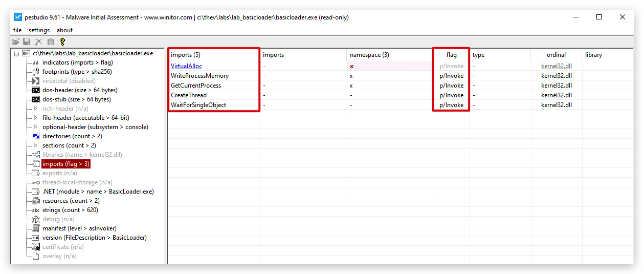Click the clipboard icon in the toolbar

(50, 41)
